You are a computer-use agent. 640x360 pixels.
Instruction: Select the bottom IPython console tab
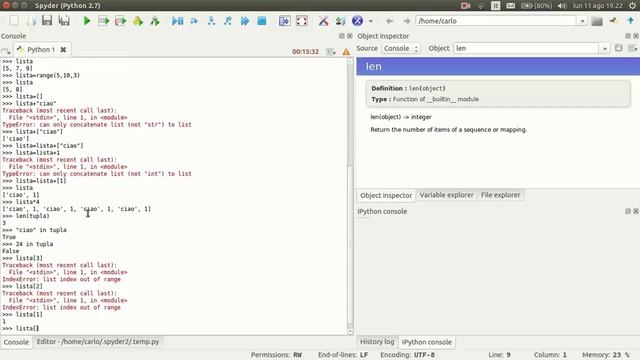pos(427,342)
